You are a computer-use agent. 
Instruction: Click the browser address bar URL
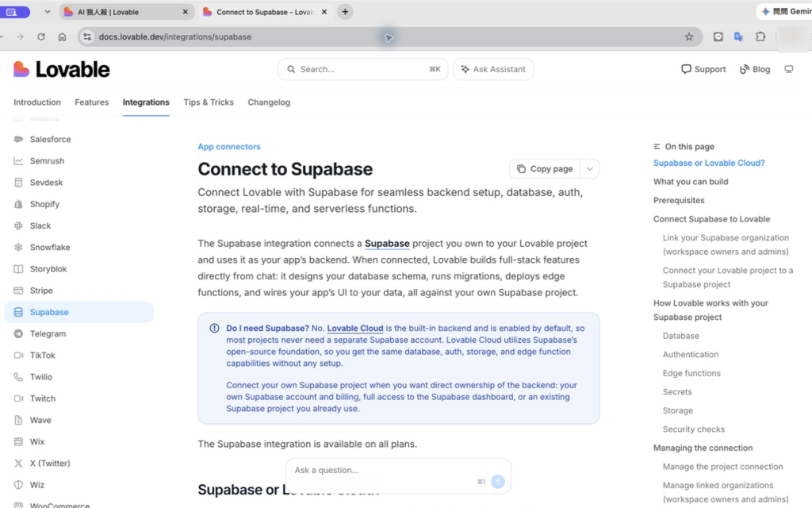coord(175,37)
